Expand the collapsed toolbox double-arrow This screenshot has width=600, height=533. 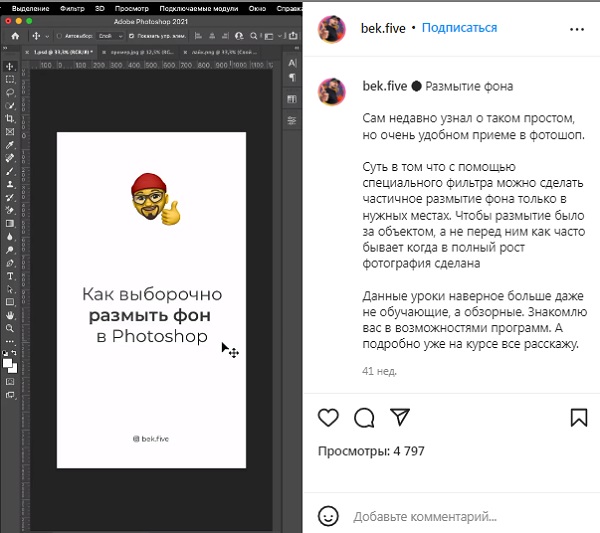coord(5,48)
